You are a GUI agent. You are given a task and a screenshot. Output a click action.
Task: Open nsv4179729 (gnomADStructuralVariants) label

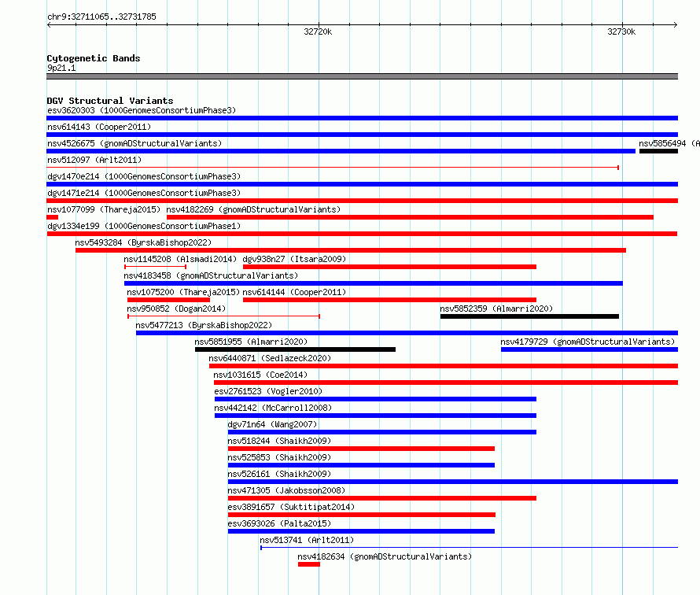588,342
